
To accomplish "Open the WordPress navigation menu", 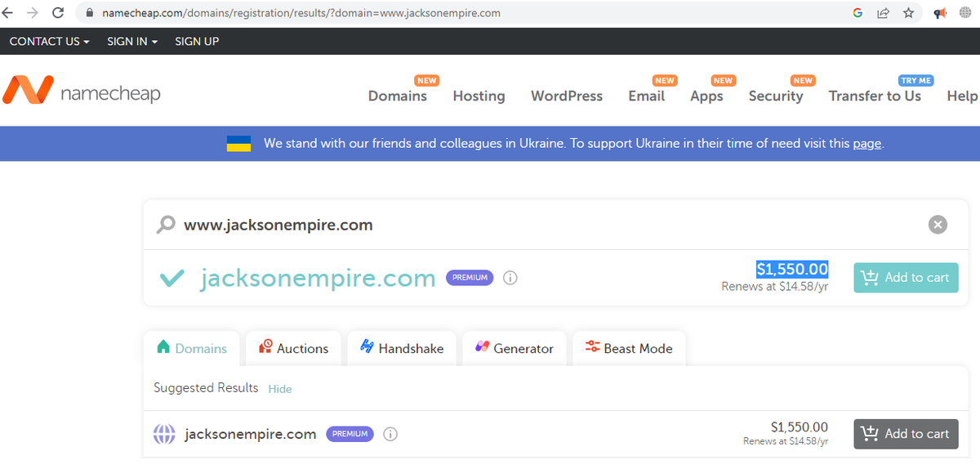I will point(567,96).
